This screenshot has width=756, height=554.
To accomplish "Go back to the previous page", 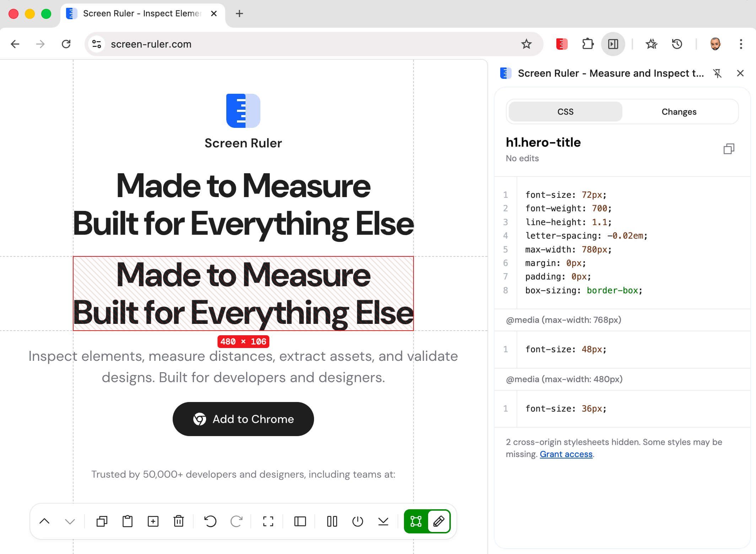I will click(x=15, y=44).
